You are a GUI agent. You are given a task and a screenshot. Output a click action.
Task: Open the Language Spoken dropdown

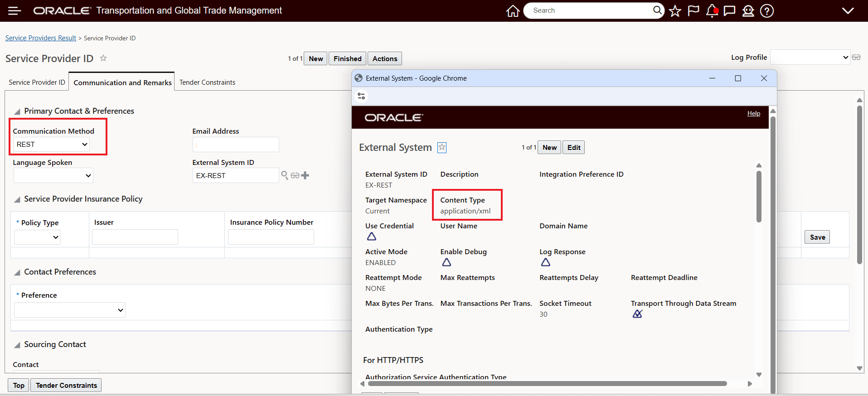pyautogui.click(x=53, y=176)
